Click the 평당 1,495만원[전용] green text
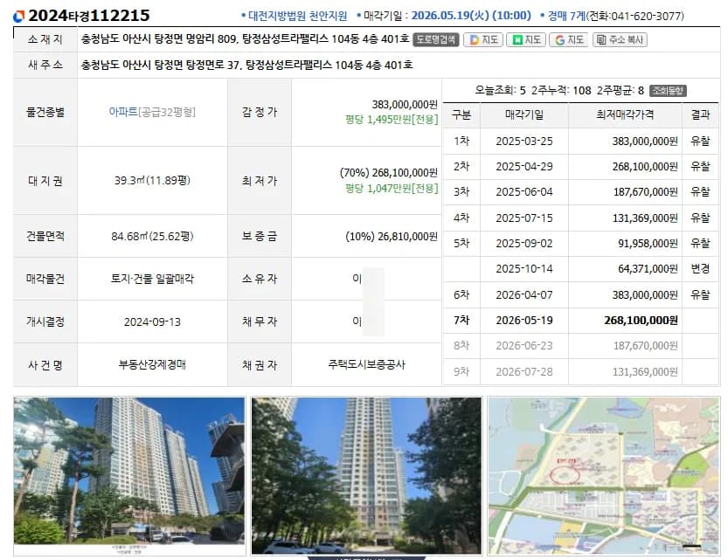 coord(392,120)
